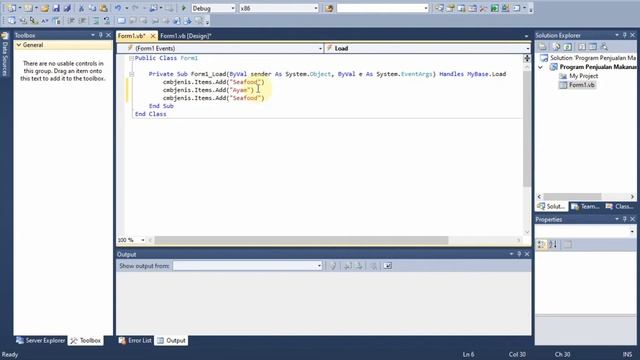Select the Solution Explorer bottom tab

tap(551, 207)
